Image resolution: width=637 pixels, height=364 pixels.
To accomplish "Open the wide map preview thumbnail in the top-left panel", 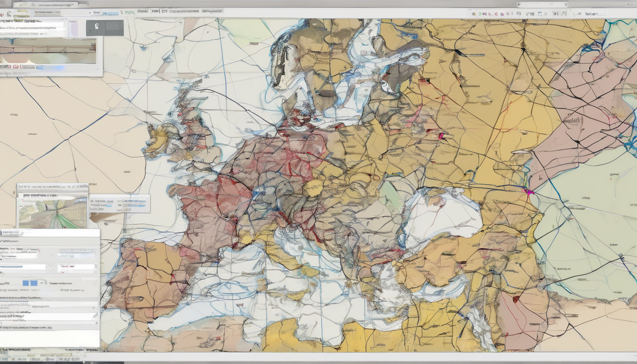I will [48, 51].
